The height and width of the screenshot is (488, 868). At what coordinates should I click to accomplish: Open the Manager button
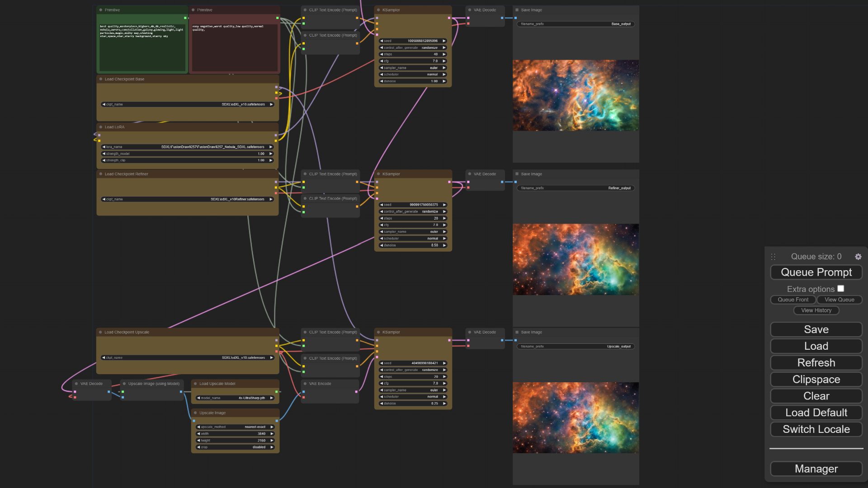click(x=816, y=469)
